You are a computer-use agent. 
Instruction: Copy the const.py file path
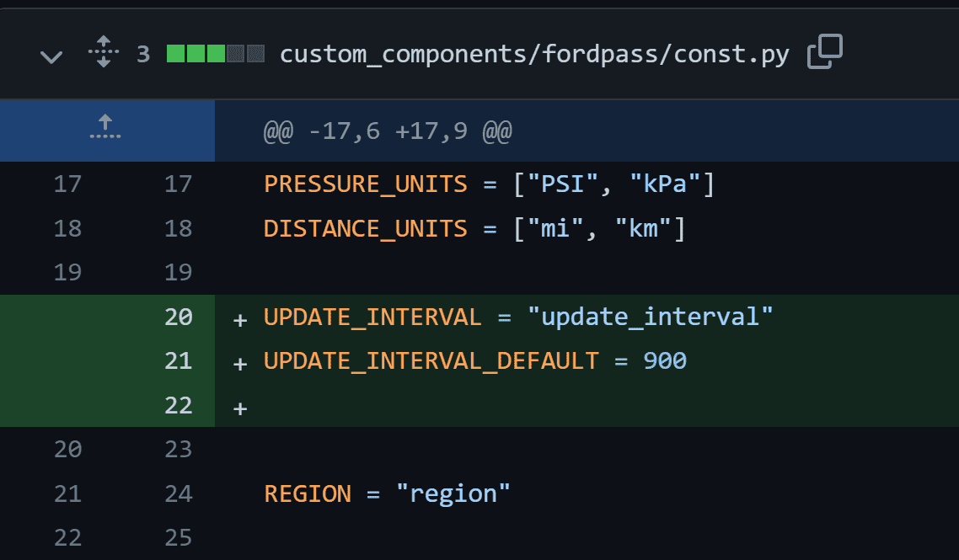click(824, 51)
